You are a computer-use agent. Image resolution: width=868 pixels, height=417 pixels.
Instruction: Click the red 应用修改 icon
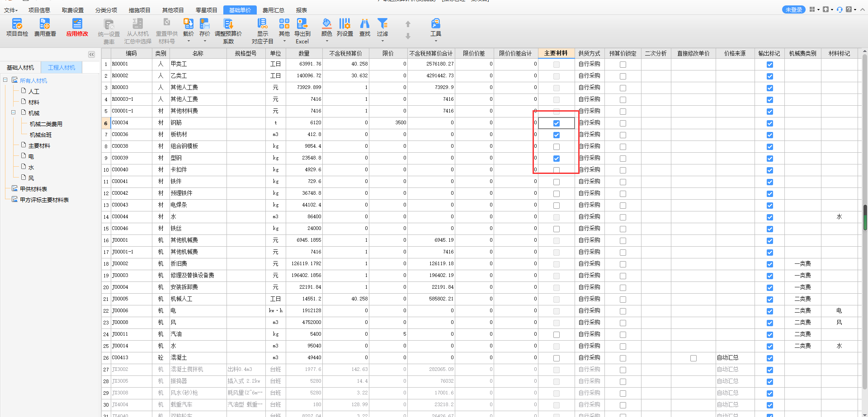pos(77,27)
